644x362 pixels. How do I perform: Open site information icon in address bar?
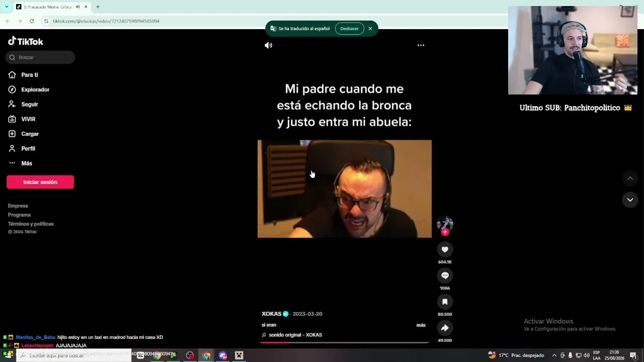coord(46,21)
